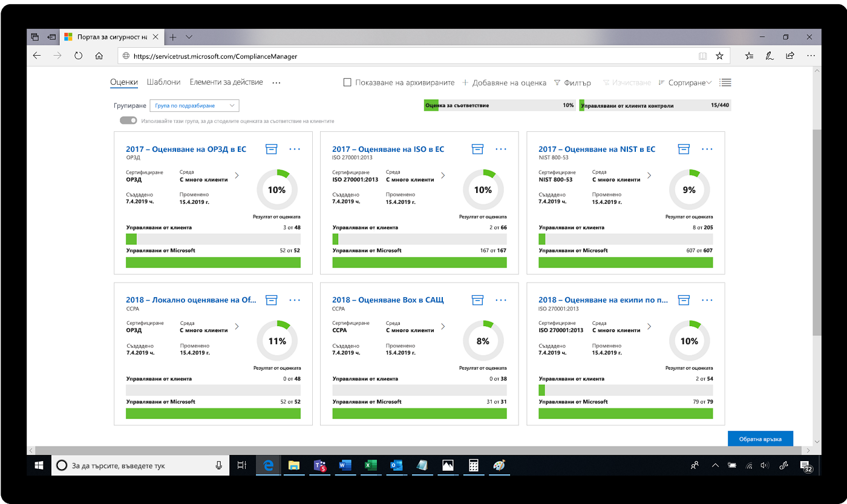Toggle the group compliance score tracking switch
This screenshot has height=504, width=847.
click(128, 120)
